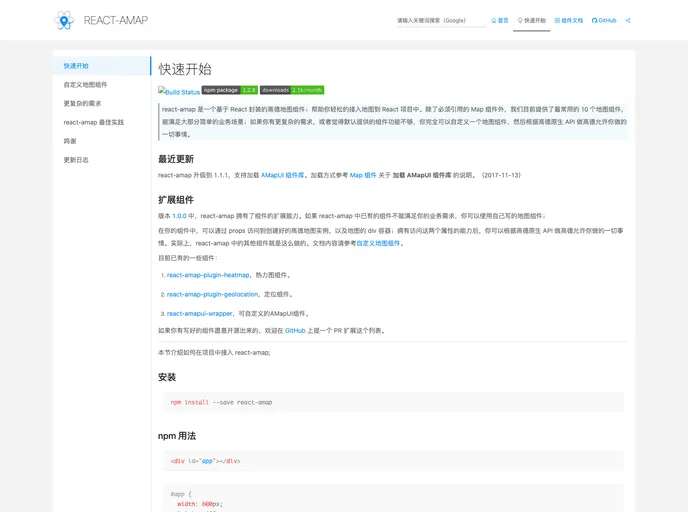Click the 快速开始 page title heading
This screenshot has height=512, width=688.
point(185,69)
